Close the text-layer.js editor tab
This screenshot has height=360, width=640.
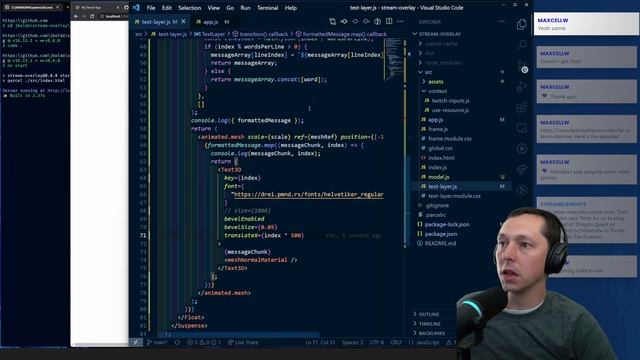[183, 22]
